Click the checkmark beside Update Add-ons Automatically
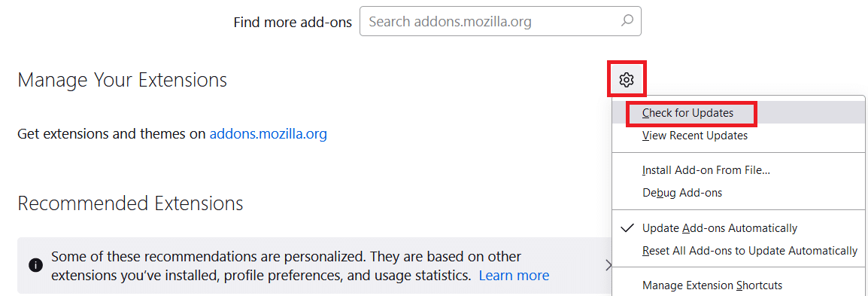Viewport: 868px width, 296px height. point(627,227)
